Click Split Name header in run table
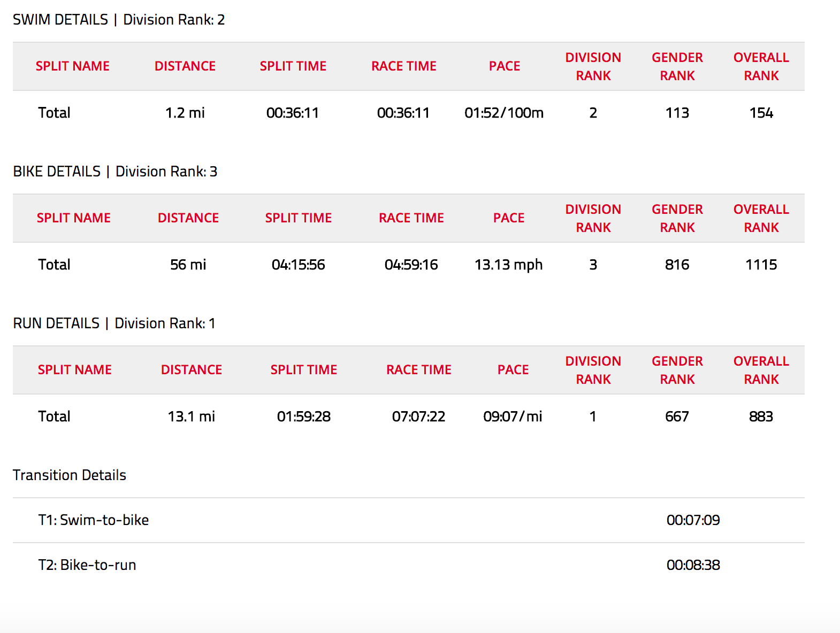 click(x=74, y=370)
